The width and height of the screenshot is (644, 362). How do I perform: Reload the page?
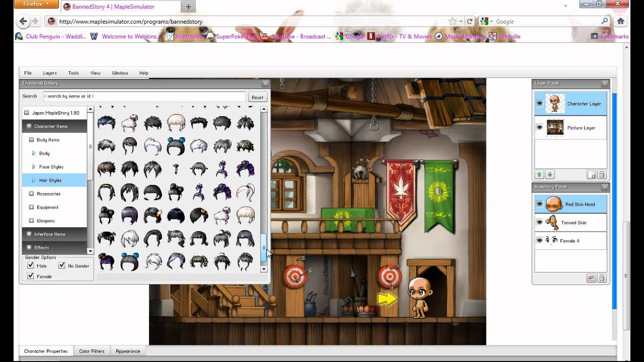tap(469, 22)
